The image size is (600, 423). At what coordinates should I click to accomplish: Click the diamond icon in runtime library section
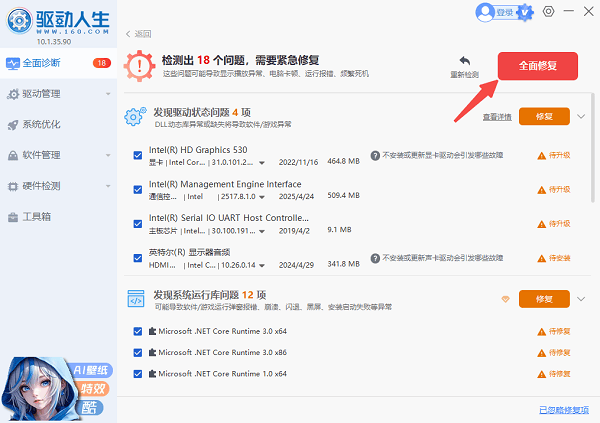coord(505,299)
